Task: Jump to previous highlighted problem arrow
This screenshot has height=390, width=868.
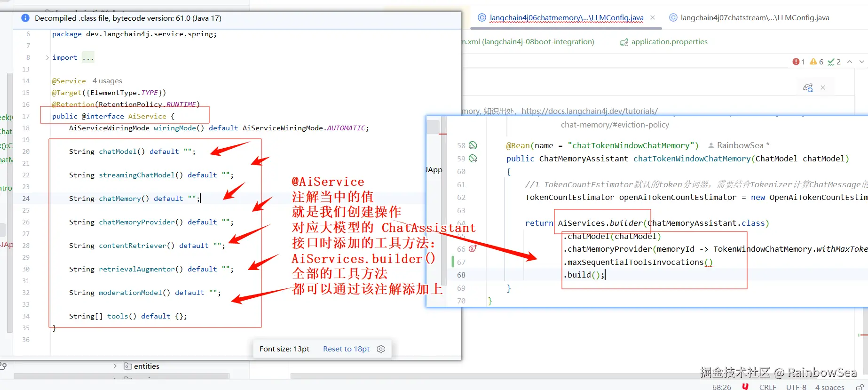Action: point(850,62)
